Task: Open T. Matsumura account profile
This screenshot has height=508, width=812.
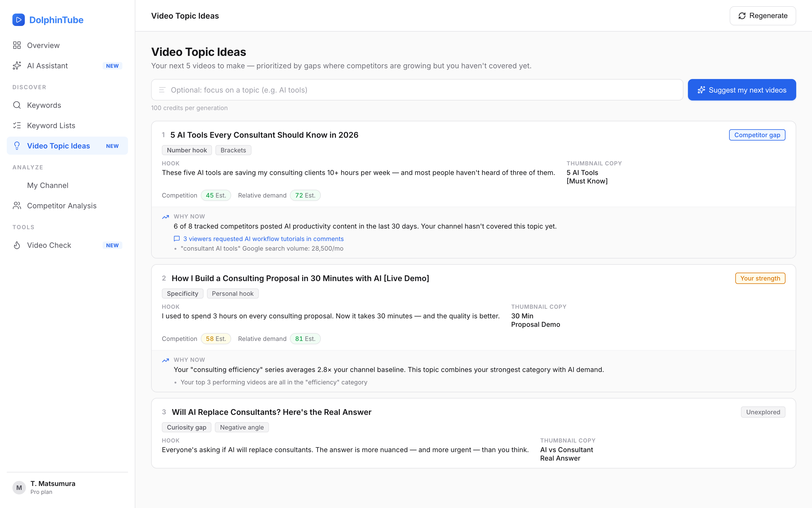Action: (67, 487)
